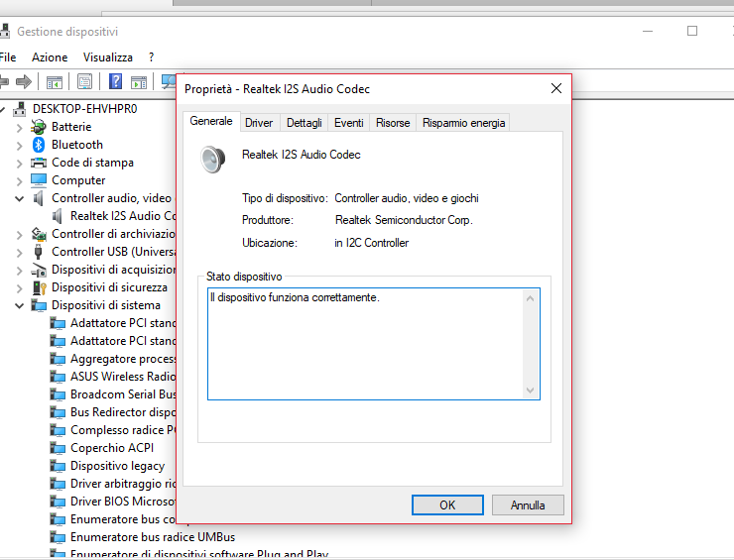Screen dimensions: 734x560
Task: Maximize the Gestione dispositivi window
Action: pyautogui.click(x=692, y=31)
